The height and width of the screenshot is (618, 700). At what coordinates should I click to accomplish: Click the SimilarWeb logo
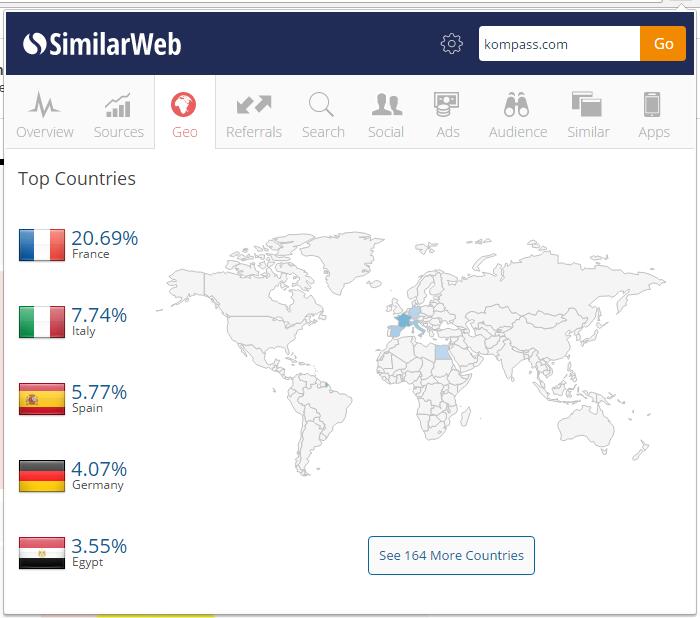coord(102,44)
